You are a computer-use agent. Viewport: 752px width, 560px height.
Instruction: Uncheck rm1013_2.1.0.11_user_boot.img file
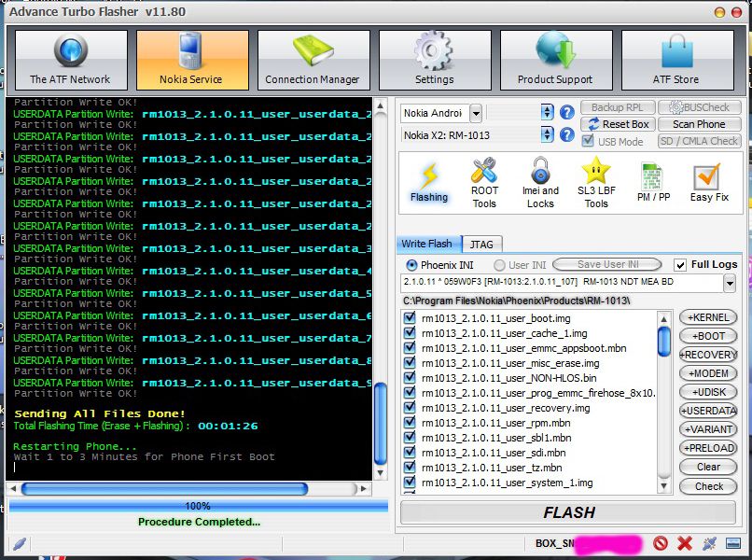[410, 318]
